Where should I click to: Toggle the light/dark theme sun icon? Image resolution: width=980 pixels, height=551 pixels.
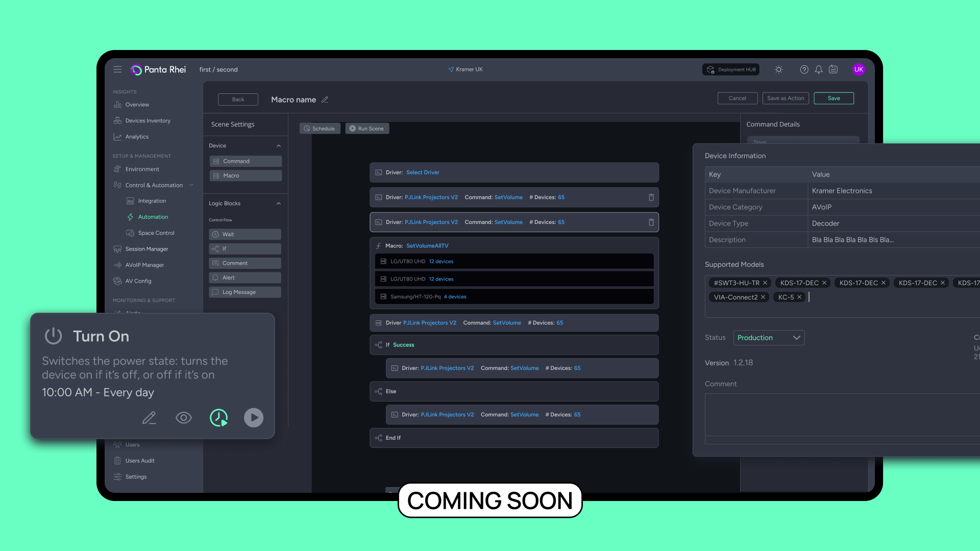coord(778,69)
